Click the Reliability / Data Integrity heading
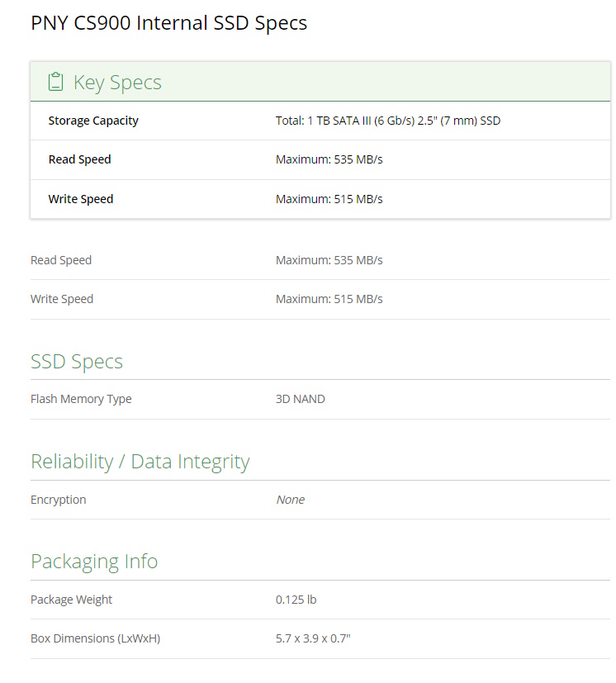This screenshot has height=683, width=616. click(140, 462)
